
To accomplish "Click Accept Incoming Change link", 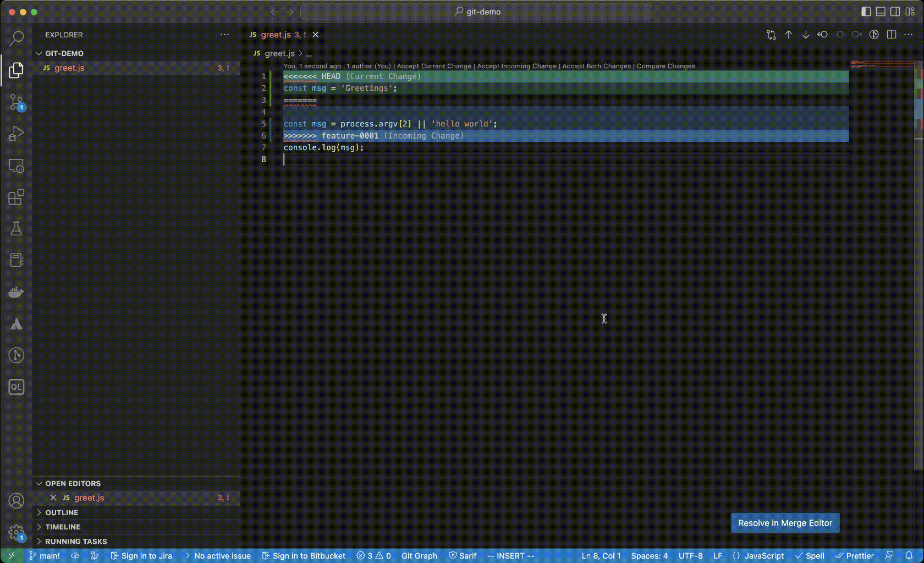I will pyautogui.click(x=516, y=66).
